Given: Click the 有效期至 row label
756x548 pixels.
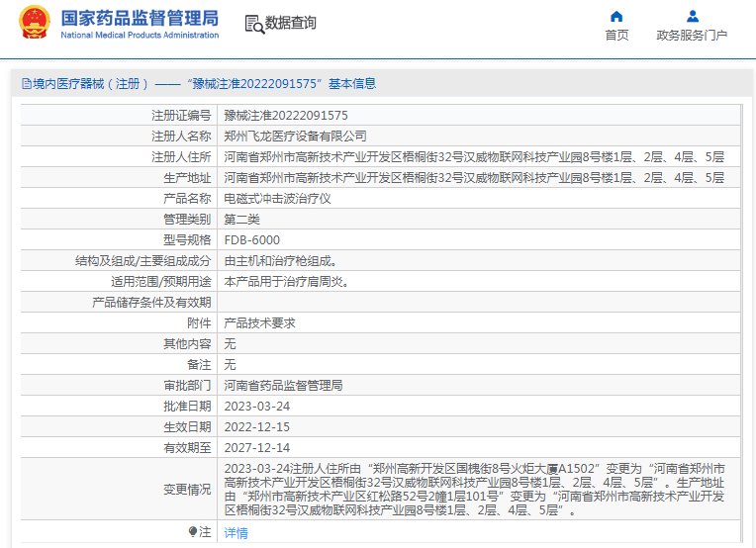Looking at the screenshot, I should pos(187,448).
